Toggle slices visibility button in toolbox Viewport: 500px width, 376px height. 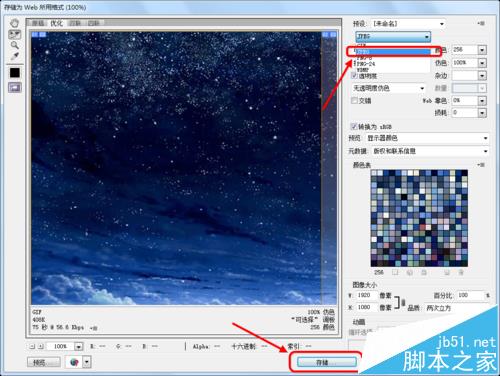15,87
